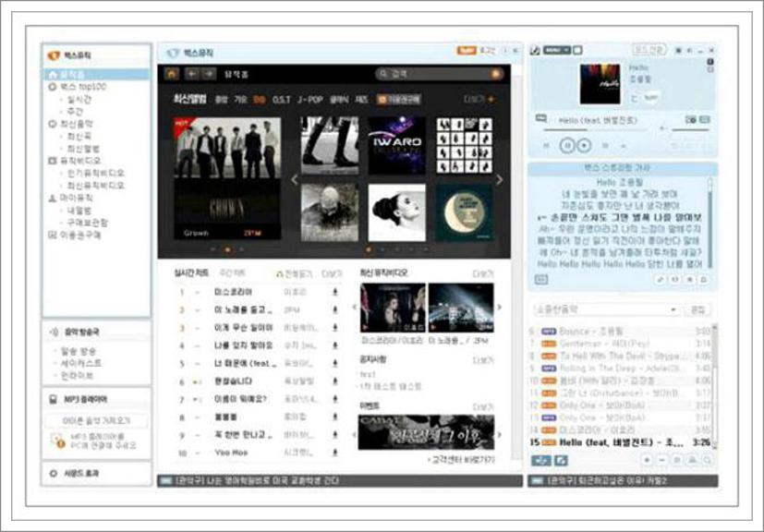Open 뮤직비디오 section in sidebar
The height and width of the screenshot is (532, 764).
(x=80, y=161)
